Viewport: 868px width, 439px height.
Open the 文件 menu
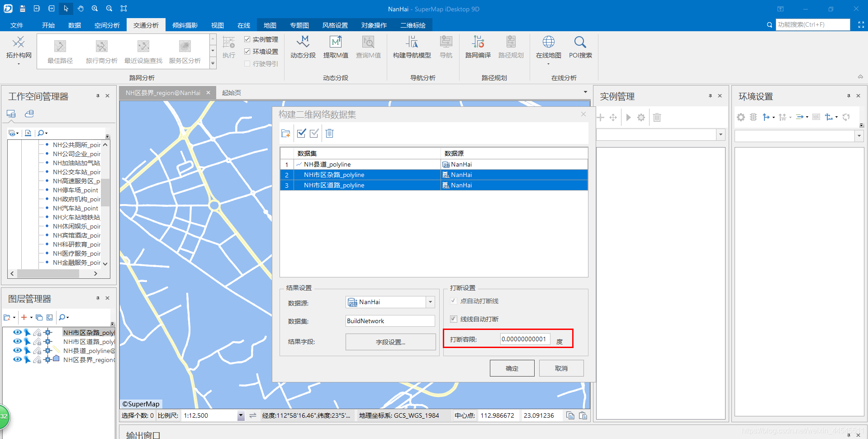point(17,25)
